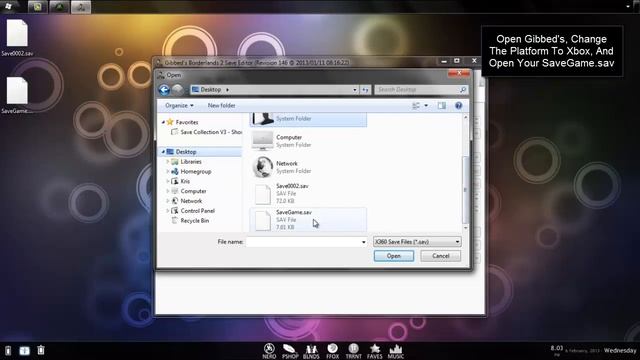Open Help with the blue question mark
The width and height of the screenshot is (640, 360).
coord(458,106)
